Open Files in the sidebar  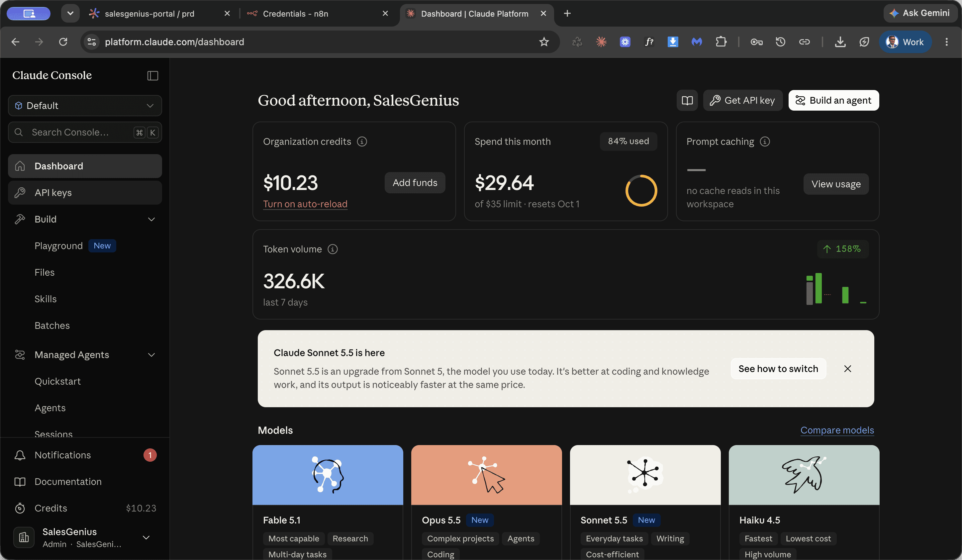pos(45,273)
